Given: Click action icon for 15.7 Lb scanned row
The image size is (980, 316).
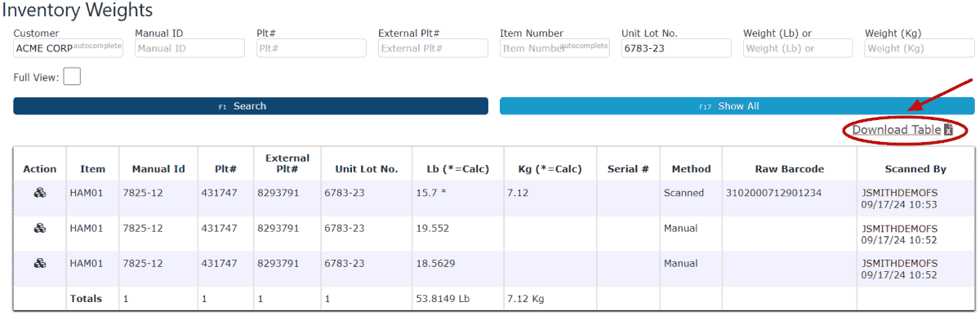Looking at the screenshot, I should point(39,194).
